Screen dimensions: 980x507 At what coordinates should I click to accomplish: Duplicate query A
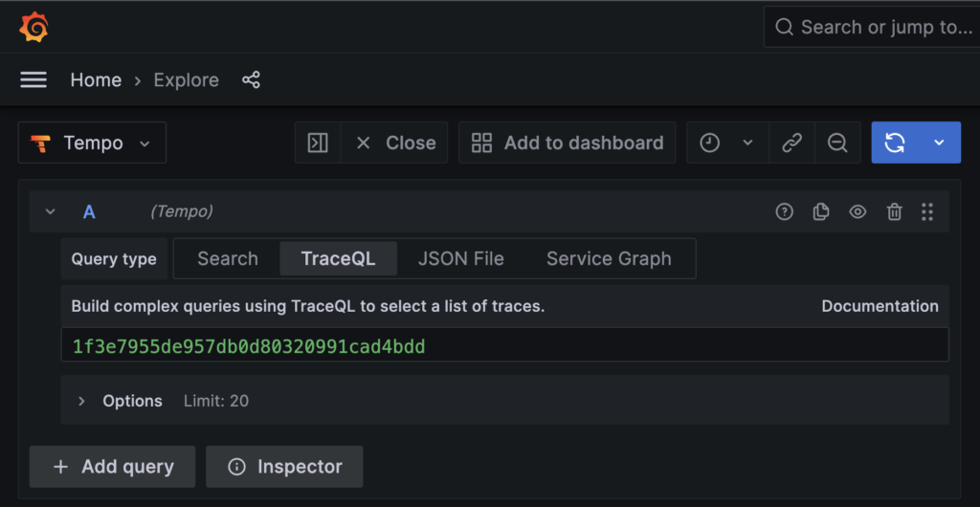[820, 211]
